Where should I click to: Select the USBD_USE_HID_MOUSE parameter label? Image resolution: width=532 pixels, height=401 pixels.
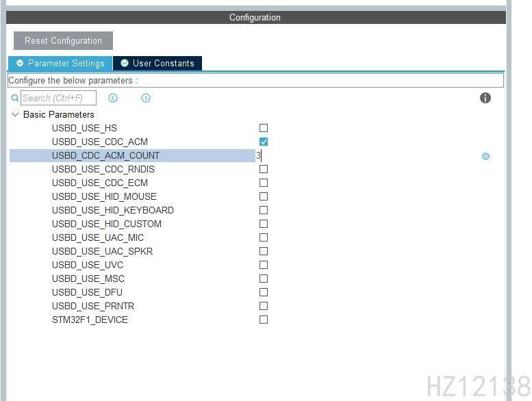(104, 196)
